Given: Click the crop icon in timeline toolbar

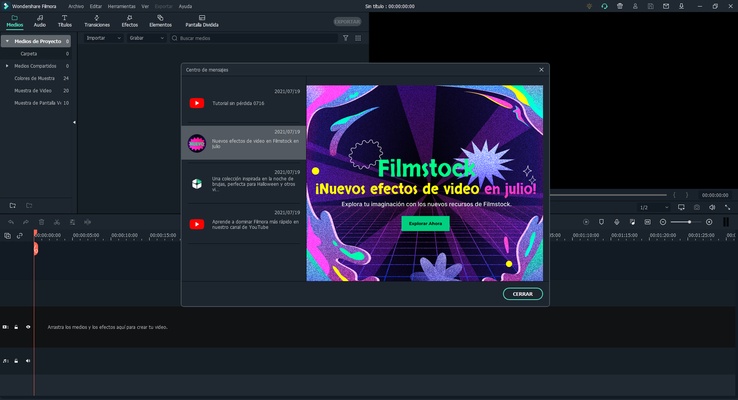Looking at the screenshot, I should pyautogui.click(x=72, y=222).
